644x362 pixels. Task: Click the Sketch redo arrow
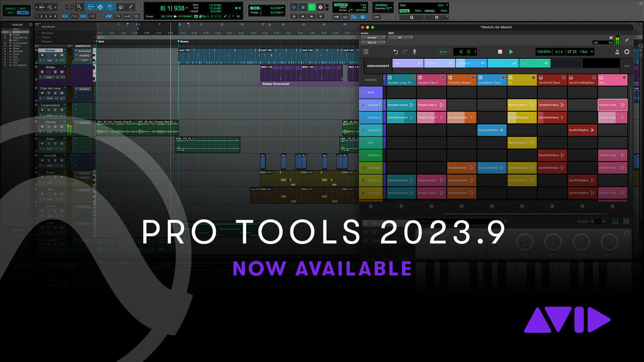pyautogui.click(x=405, y=52)
